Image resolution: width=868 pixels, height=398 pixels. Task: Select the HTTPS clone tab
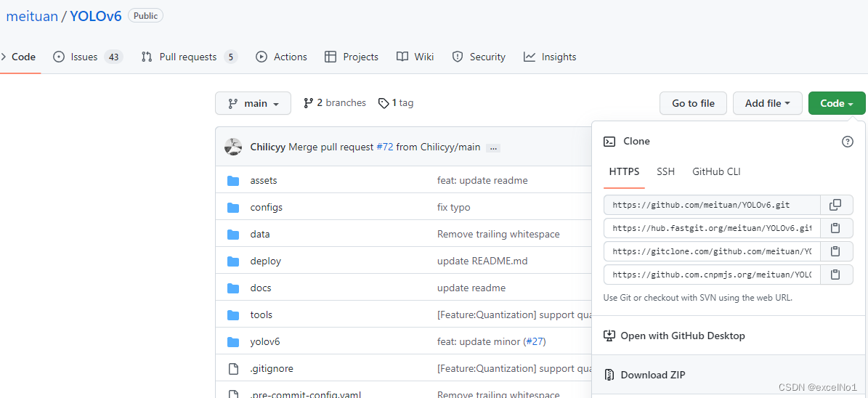tap(624, 171)
